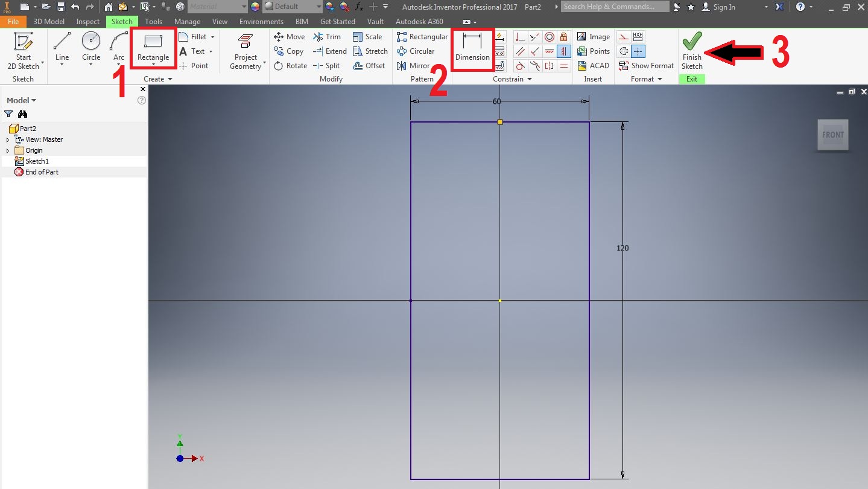
Task: Expand the Create panel options
Action: tap(169, 78)
